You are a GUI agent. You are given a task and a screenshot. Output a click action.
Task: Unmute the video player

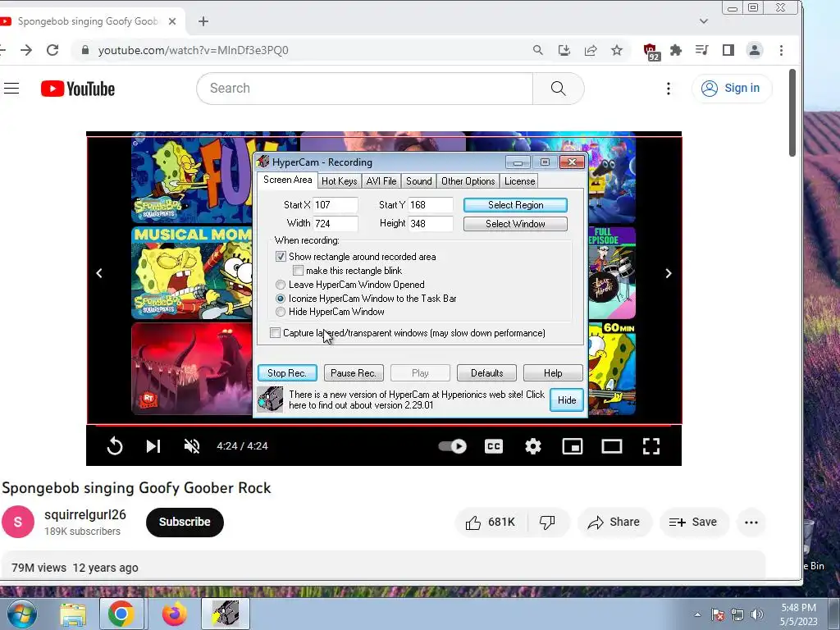[192, 445]
